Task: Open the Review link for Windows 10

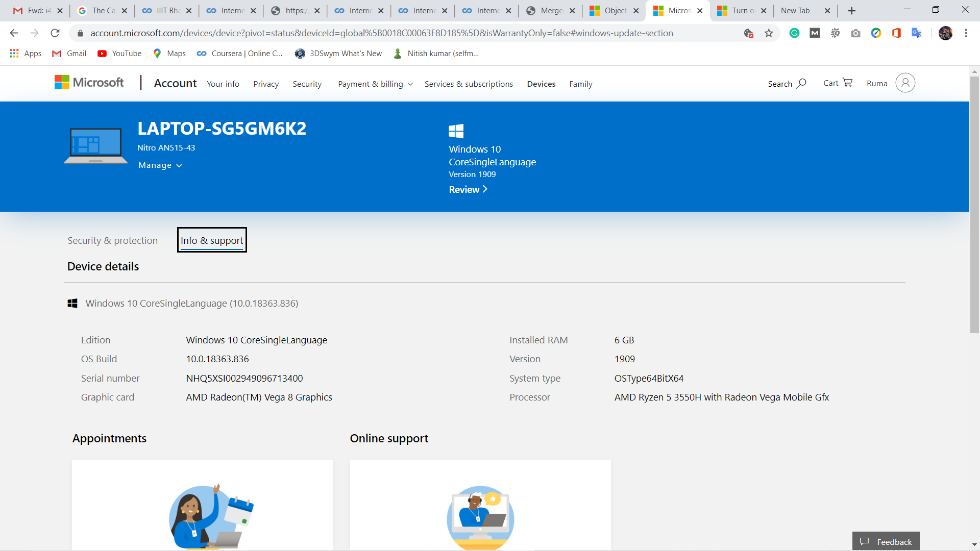Action: (x=468, y=189)
